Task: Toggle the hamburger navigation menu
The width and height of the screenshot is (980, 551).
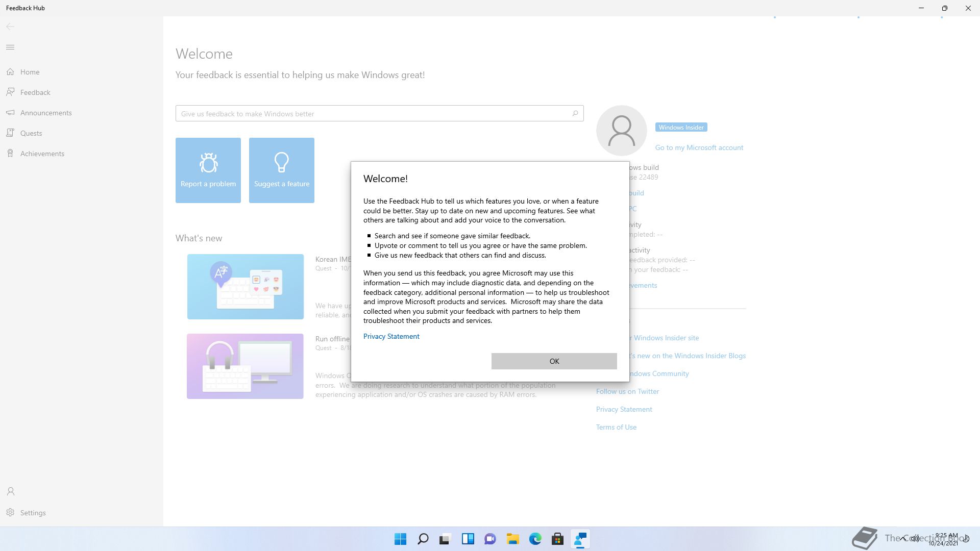Action: point(10,47)
